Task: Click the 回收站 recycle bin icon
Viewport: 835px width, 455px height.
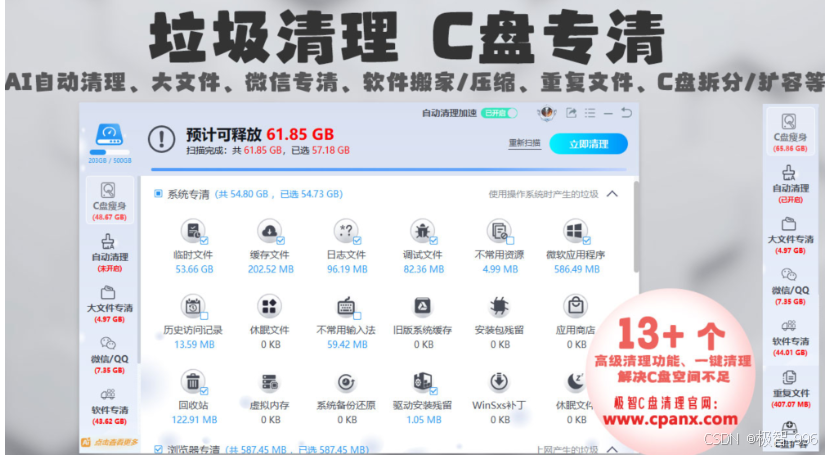Action: 193,382
